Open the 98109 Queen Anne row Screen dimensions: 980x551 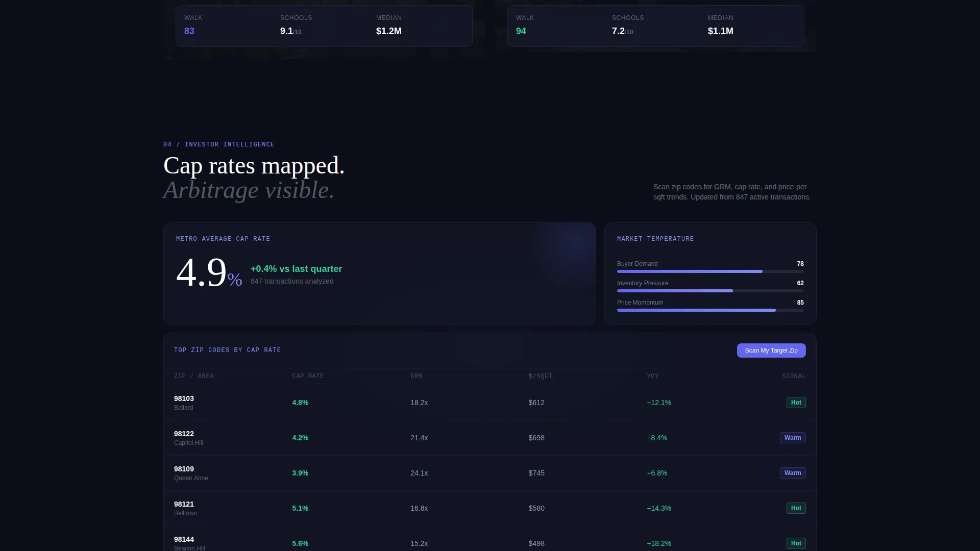tap(489, 473)
